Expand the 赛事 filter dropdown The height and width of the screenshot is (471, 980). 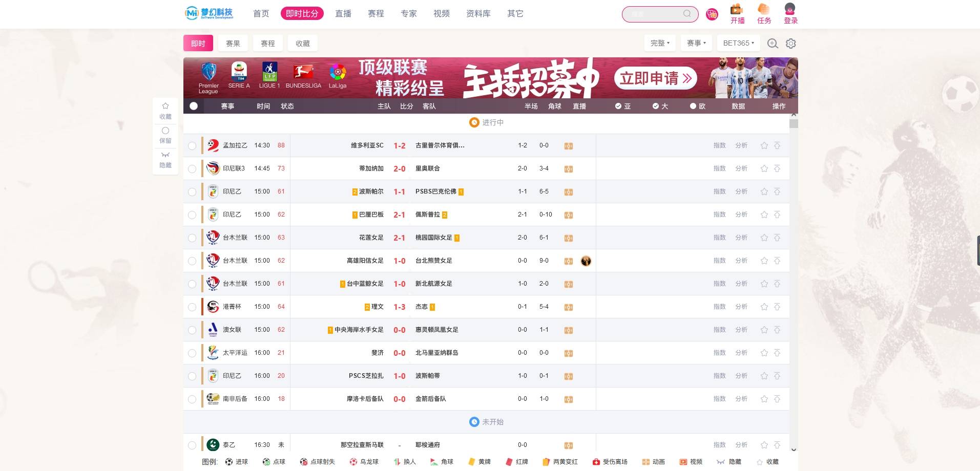click(696, 43)
